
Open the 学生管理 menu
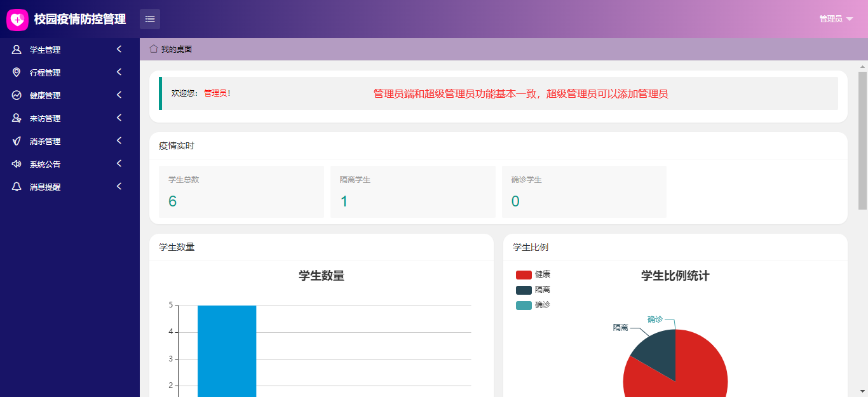click(x=70, y=50)
